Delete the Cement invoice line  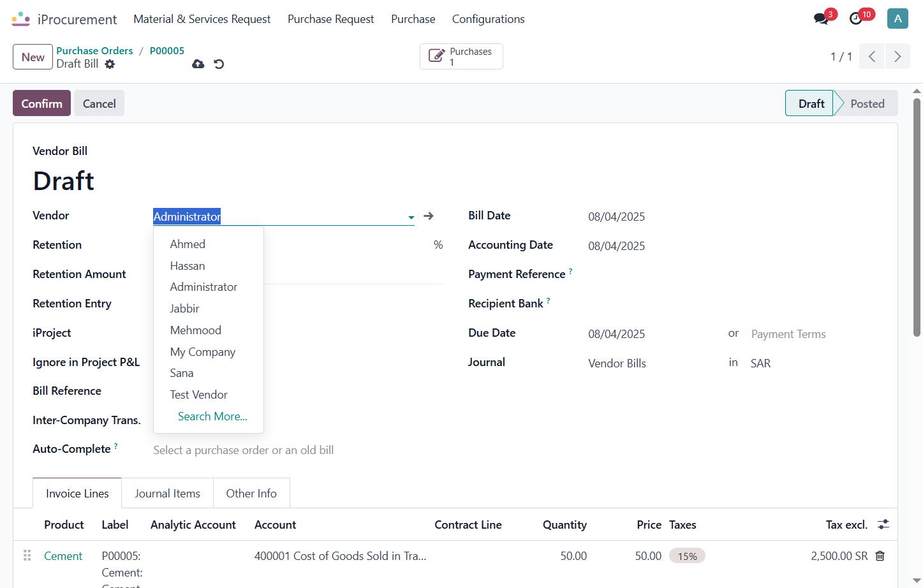coord(880,556)
